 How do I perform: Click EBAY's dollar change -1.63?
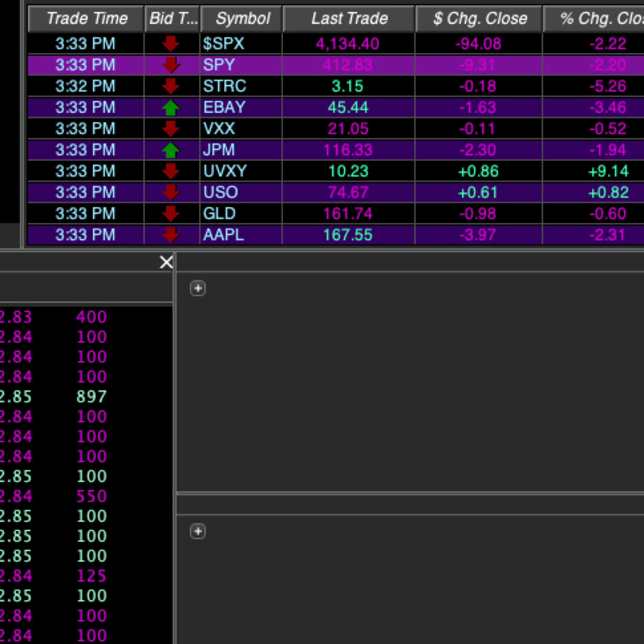(477, 108)
